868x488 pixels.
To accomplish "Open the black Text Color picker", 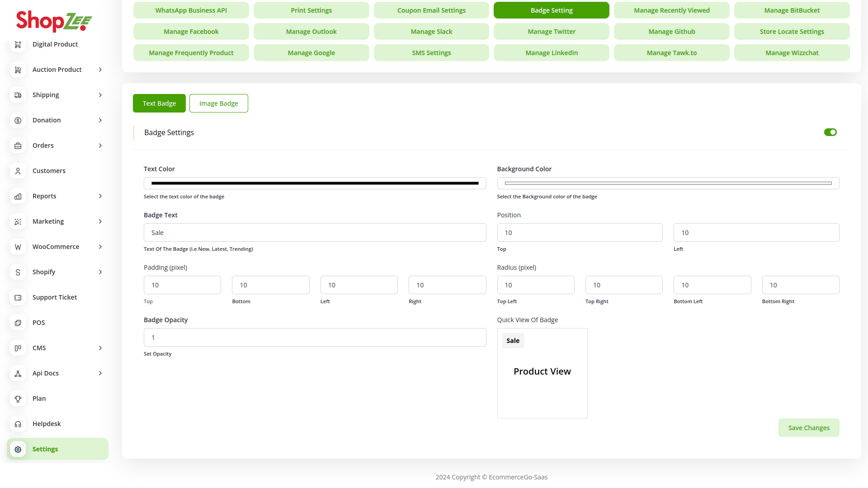I will point(315,183).
